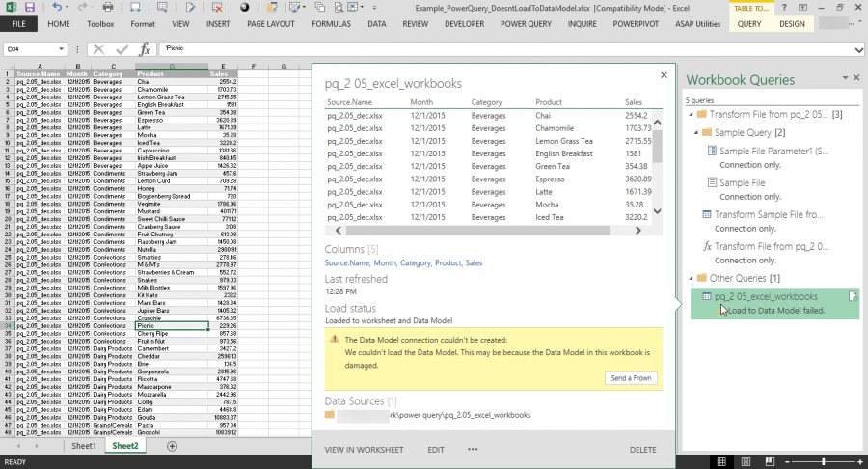Open the FILE backstage tab
Viewport: 868px width, 469px height.
(x=19, y=24)
